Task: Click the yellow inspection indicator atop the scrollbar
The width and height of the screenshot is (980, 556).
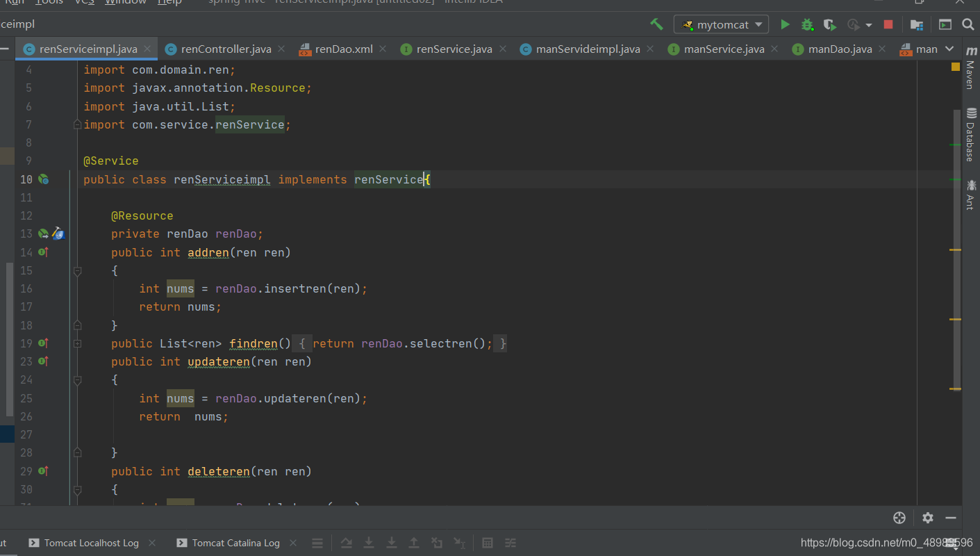Action: point(956,67)
